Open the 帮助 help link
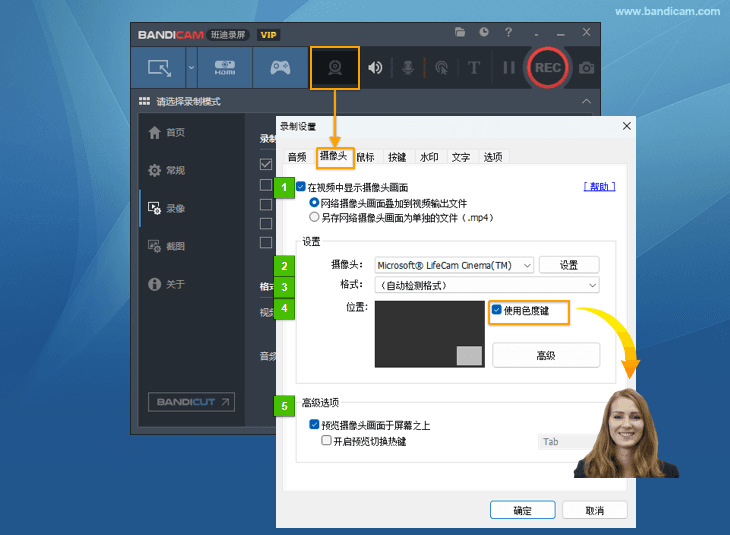The width and height of the screenshot is (730, 535). point(600,187)
